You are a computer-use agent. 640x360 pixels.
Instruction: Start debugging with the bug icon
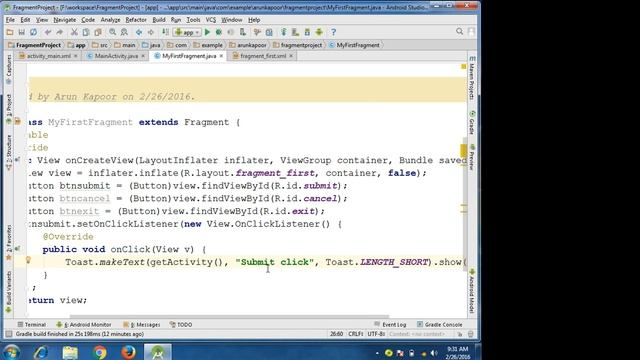(219, 32)
